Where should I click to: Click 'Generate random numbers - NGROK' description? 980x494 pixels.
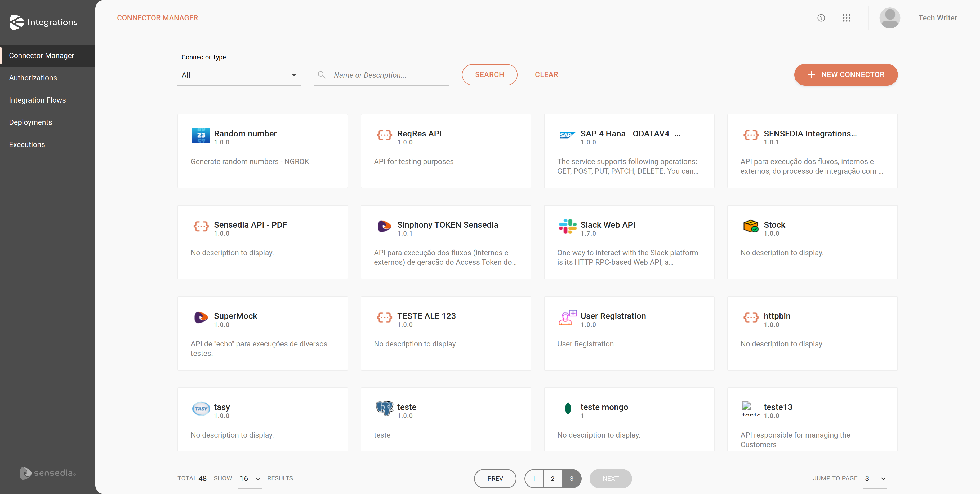pyautogui.click(x=250, y=161)
